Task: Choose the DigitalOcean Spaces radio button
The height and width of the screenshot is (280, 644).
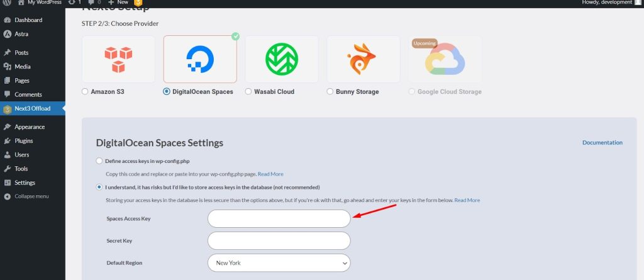Action: tap(166, 92)
